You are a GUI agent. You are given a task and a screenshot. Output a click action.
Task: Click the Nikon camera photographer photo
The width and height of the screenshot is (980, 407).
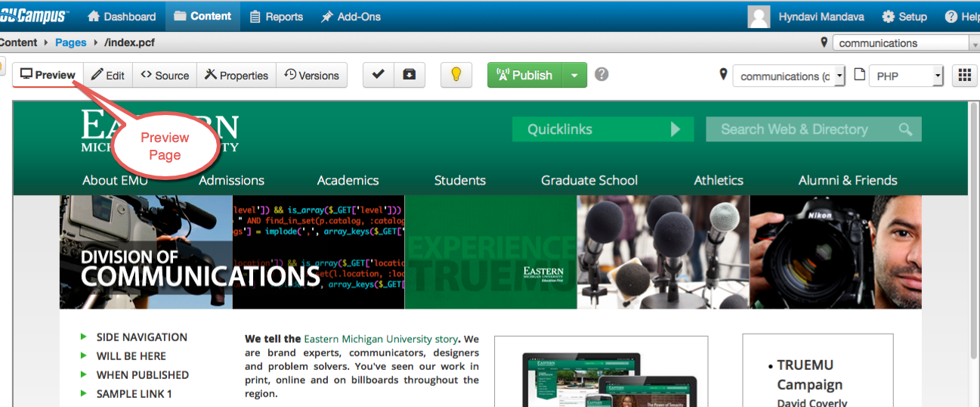tap(836, 252)
